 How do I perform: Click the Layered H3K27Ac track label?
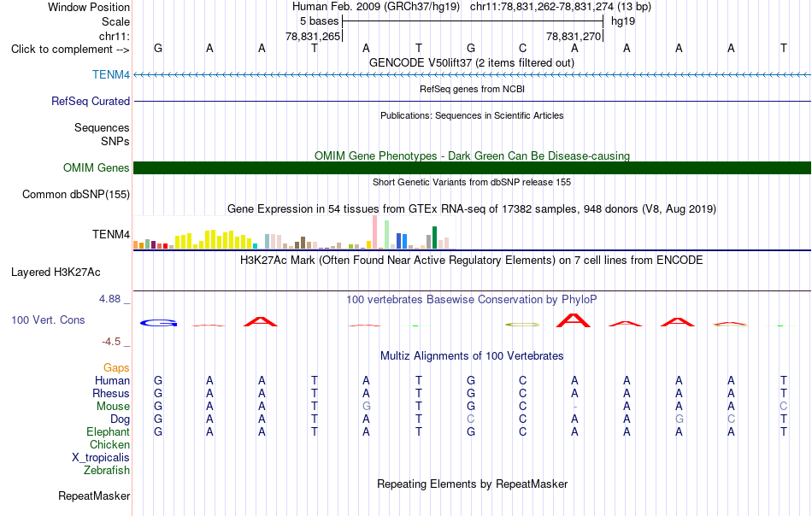point(56,273)
